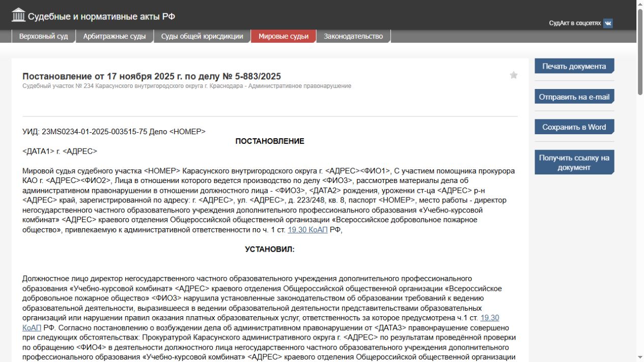Switch to Арбитражные суды tab
This screenshot has height=362, width=644.
tap(115, 36)
